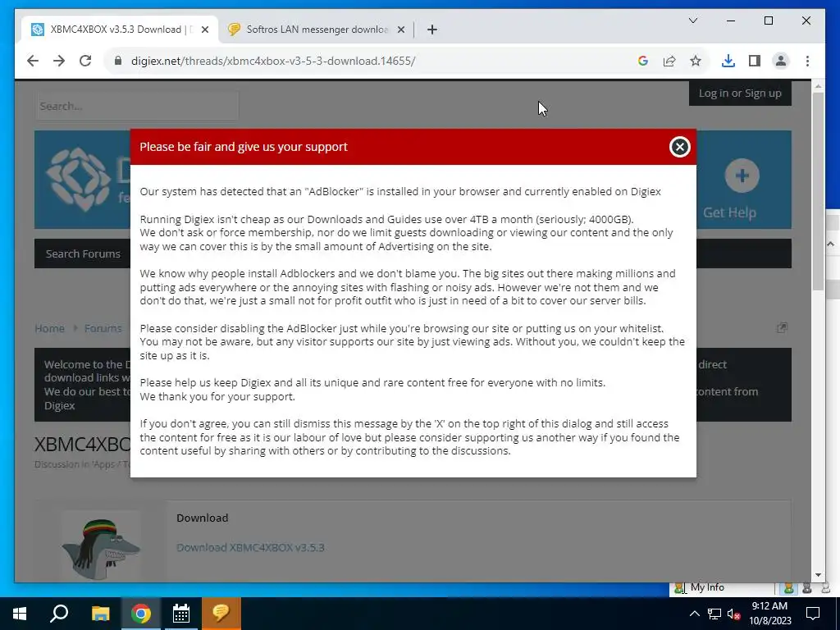Show hidden system tray icons

694,614
